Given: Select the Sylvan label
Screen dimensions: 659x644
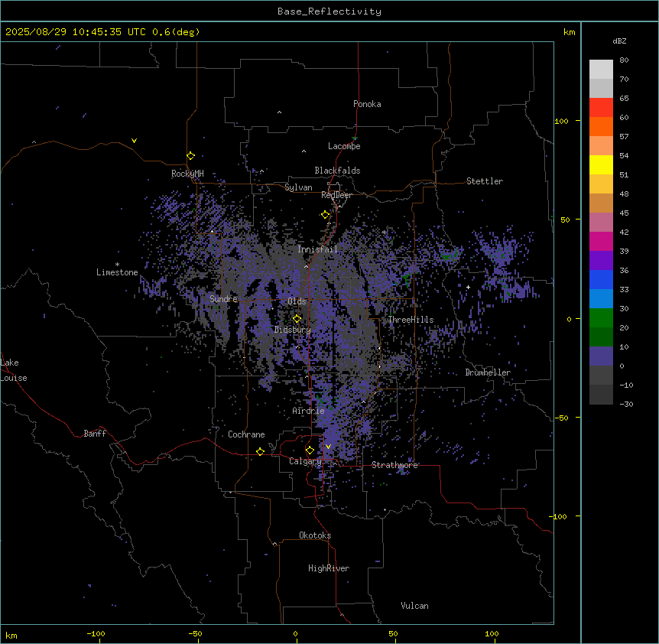Looking at the screenshot, I should [x=298, y=187].
